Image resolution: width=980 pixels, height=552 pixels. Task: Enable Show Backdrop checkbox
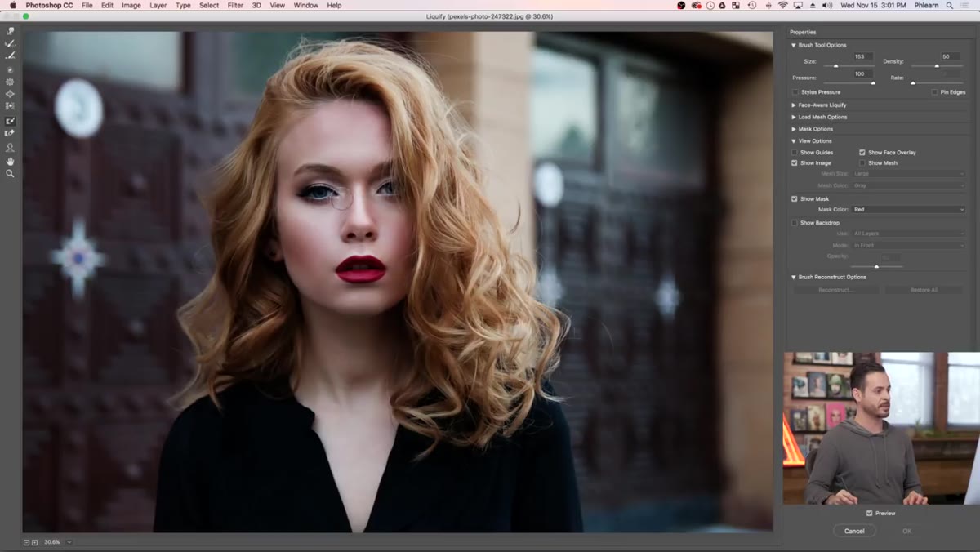tap(795, 223)
